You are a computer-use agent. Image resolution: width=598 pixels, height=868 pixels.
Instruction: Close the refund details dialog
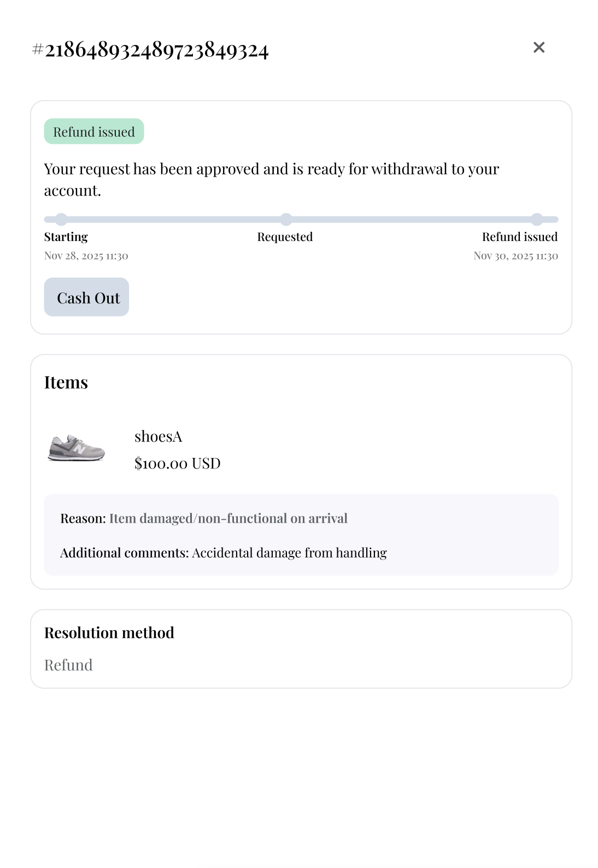tap(539, 48)
